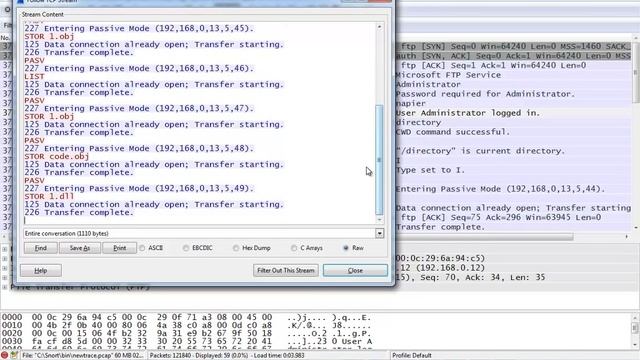Image resolution: width=640 pixels, height=360 pixels.
Task: Click the hex pane vertical scrollbar
Action: [x=635, y=328]
